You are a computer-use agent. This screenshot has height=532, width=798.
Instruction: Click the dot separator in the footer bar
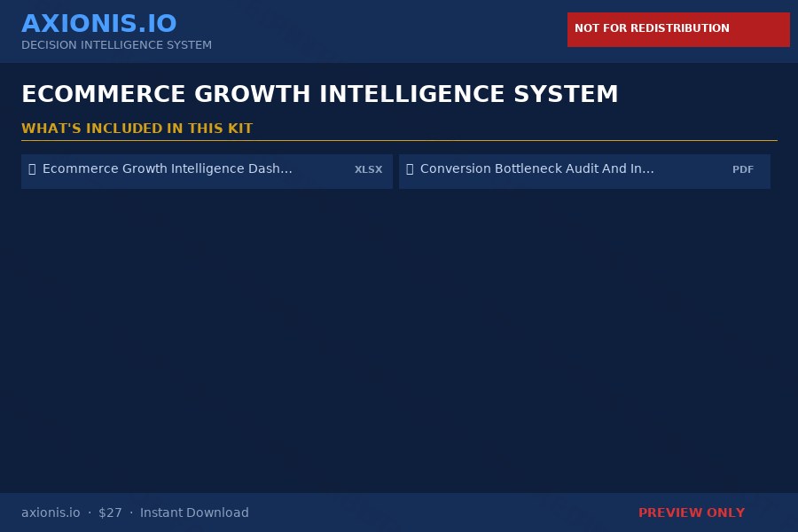[x=89, y=512]
